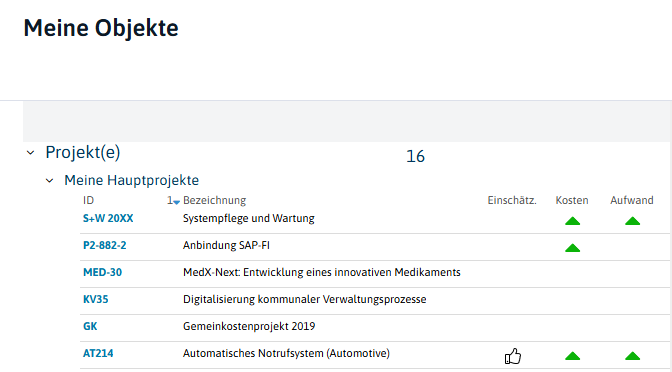Click the thumbs-up rating icon for AT214
The image size is (672, 372).
(513, 356)
